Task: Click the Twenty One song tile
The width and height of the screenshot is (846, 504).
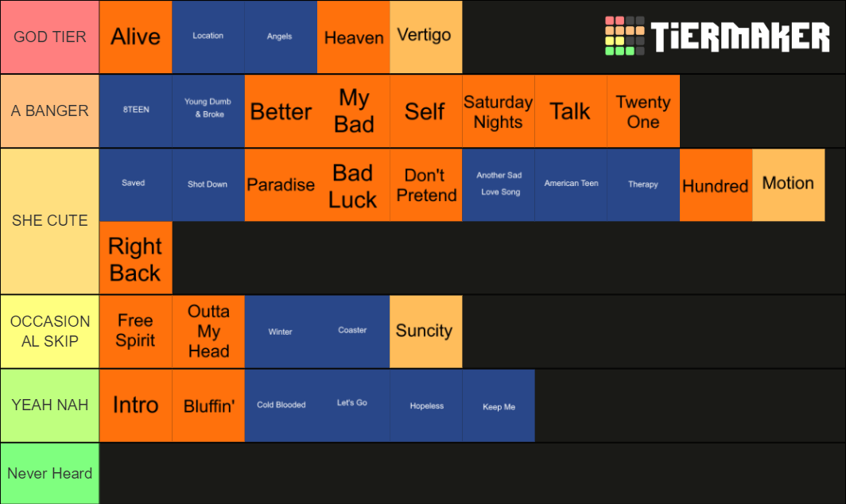Action: (643, 110)
